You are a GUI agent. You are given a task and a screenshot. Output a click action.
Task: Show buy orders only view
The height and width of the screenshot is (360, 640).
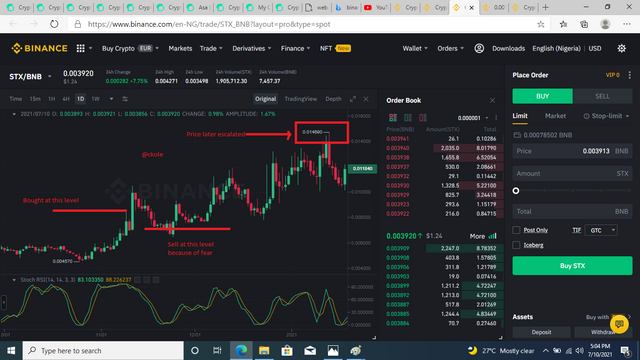[408, 118]
